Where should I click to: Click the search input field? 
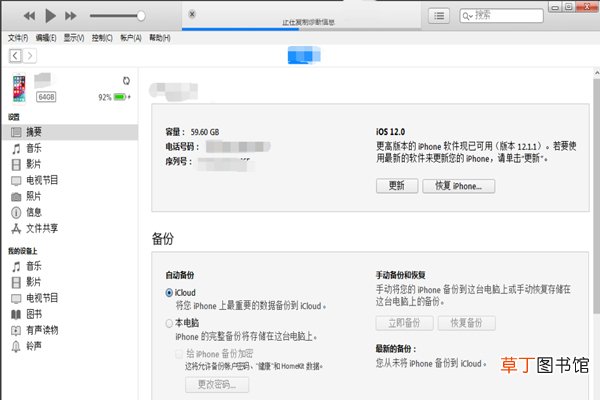[x=501, y=16]
